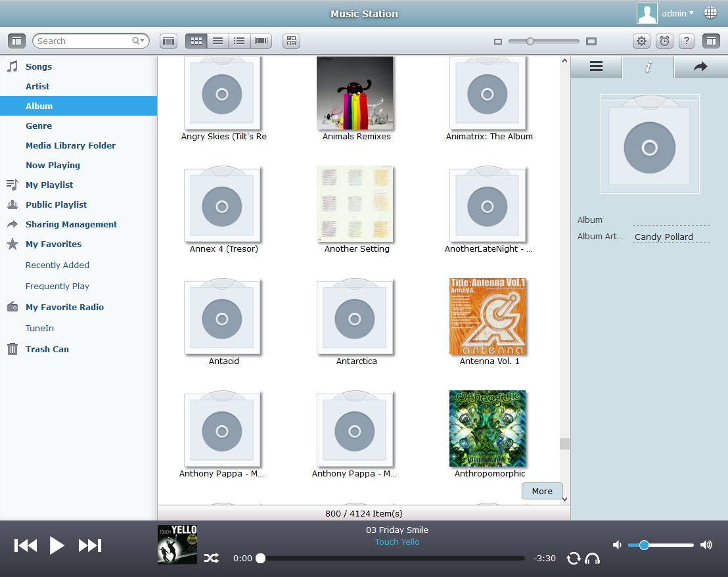Image resolution: width=728 pixels, height=577 pixels.
Task: Toggle shuffle playback mode
Action: 211,559
